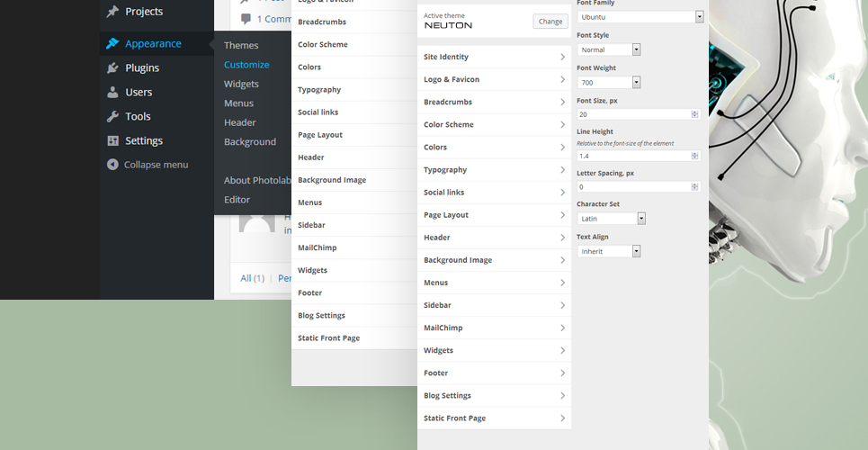This screenshot has width=868, height=450.
Task: Click the Appearance paintbrush icon
Action: [x=112, y=43]
